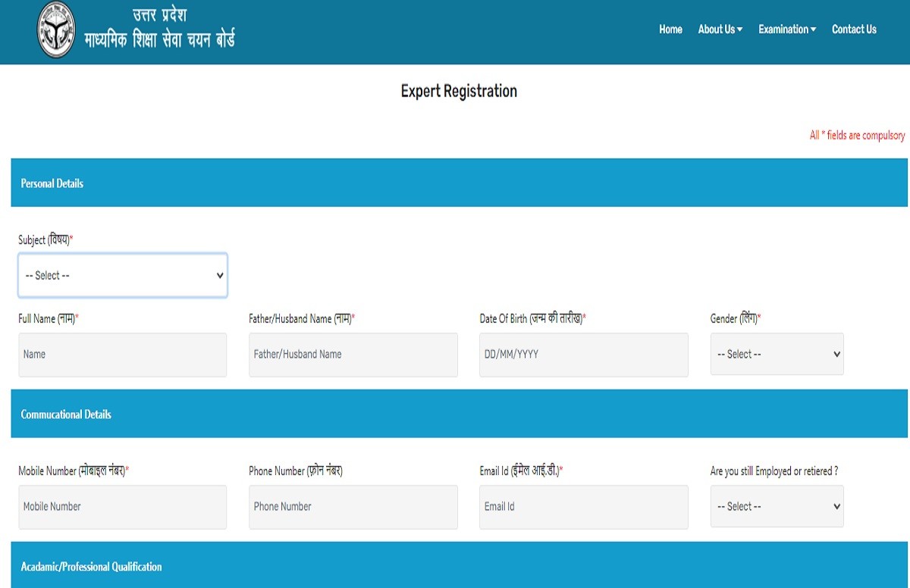Click the Email Id input field

(x=583, y=506)
